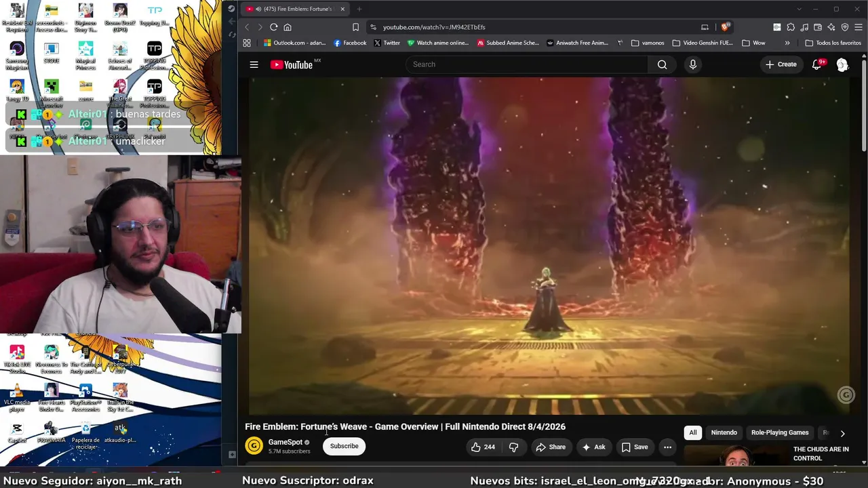
Task: Click into the YouTube search box
Action: 526,64
